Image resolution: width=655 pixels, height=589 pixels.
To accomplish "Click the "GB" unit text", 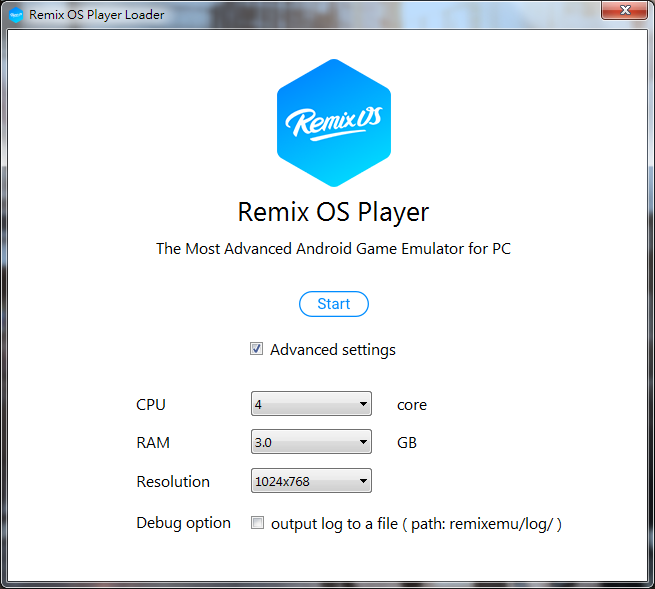I will point(407,442).
